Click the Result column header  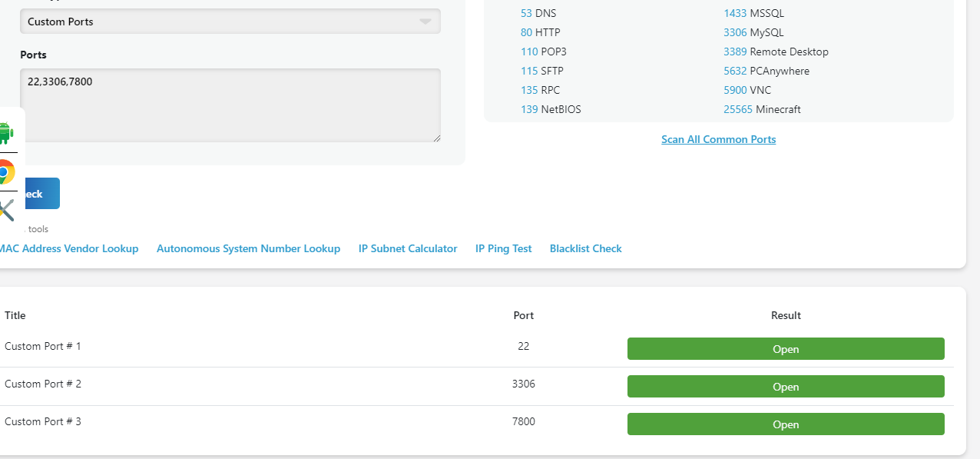click(x=786, y=315)
